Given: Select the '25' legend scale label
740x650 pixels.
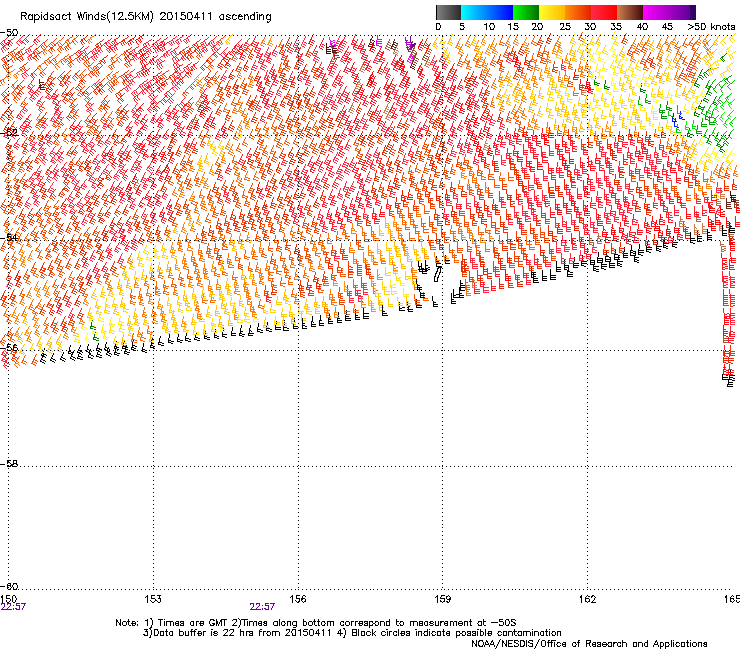Looking at the screenshot, I should tap(565, 27).
